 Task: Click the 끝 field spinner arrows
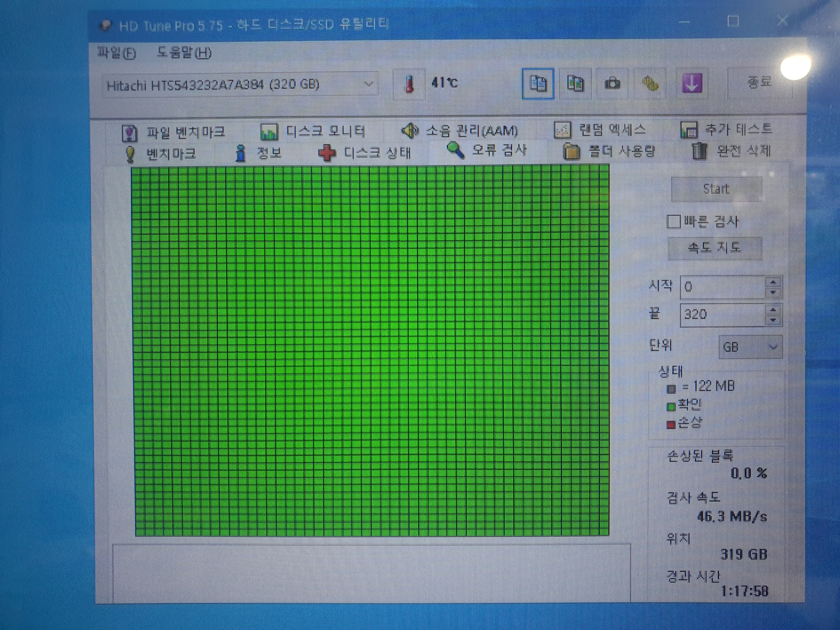[x=774, y=315]
